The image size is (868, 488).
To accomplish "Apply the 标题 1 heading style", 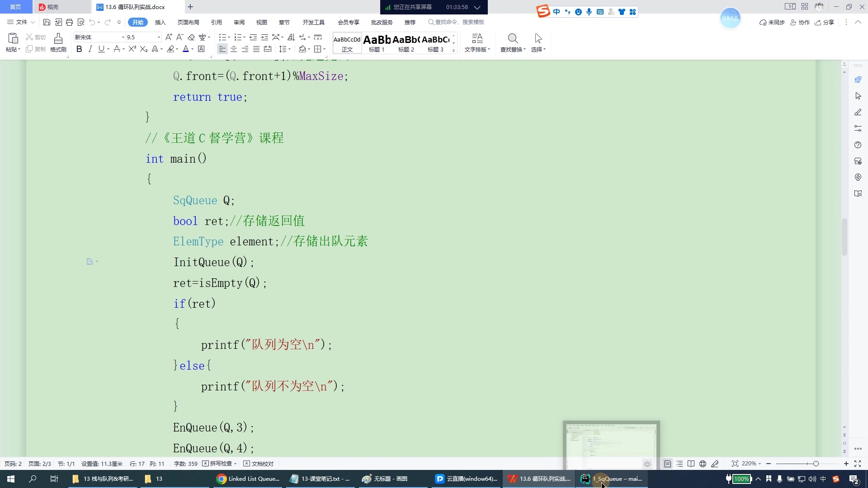I will coord(377,43).
